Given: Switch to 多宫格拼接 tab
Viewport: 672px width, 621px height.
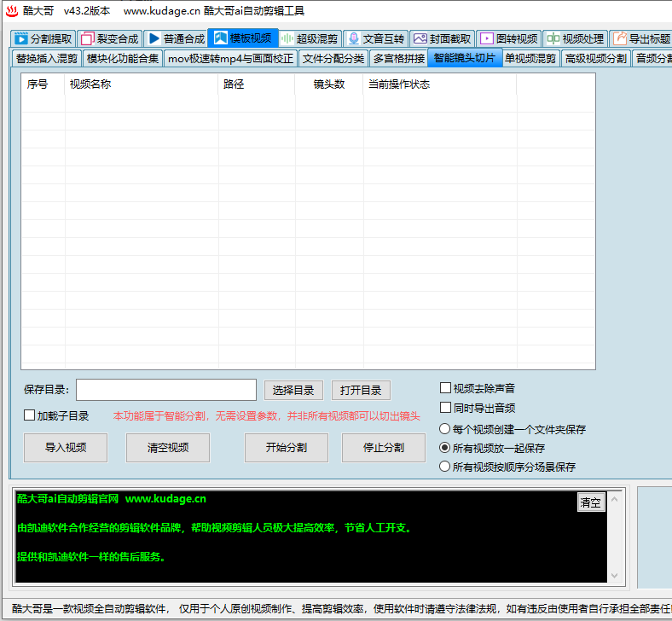Looking at the screenshot, I should pos(398,58).
